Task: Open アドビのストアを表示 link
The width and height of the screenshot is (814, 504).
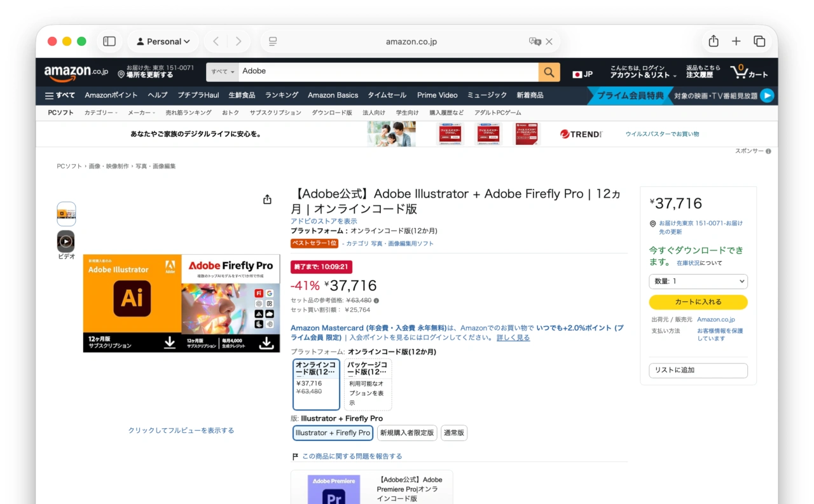Action: [x=324, y=221]
